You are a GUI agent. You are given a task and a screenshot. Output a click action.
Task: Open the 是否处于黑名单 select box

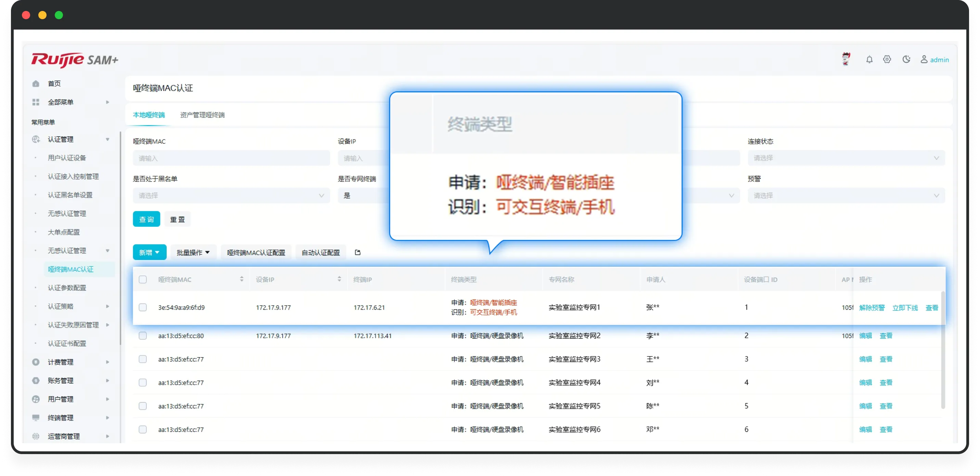point(231,195)
